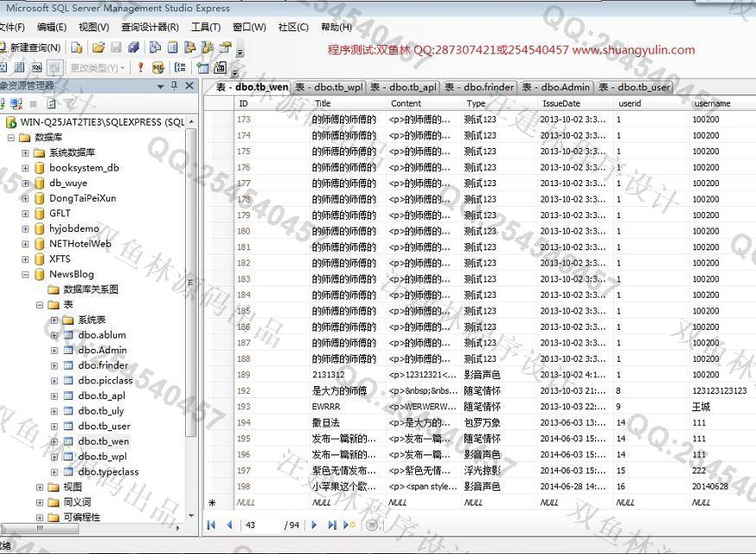756x554 pixels.
Task: Click the New Query (新建查询) toolbar button
Action: click(30, 48)
